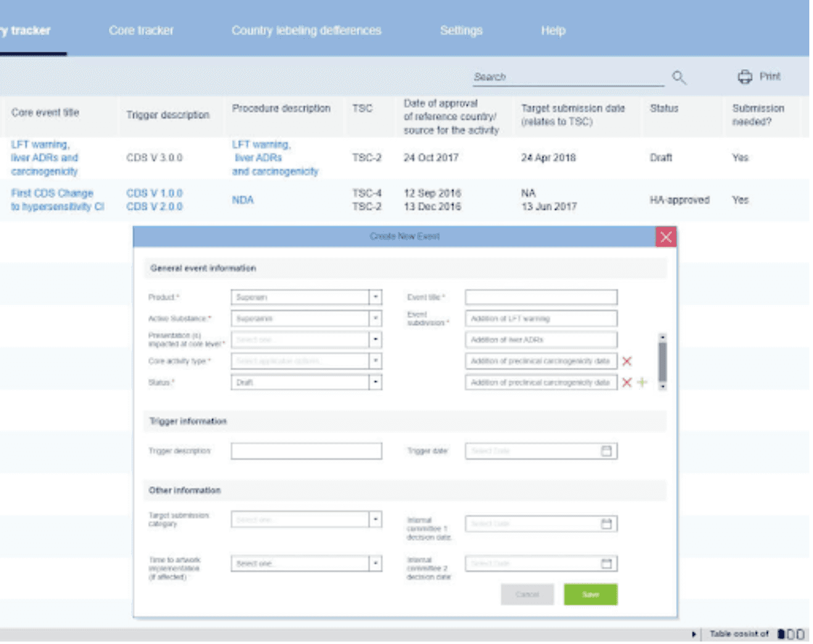
Task: Click into the Event title input field
Action: point(541,297)
